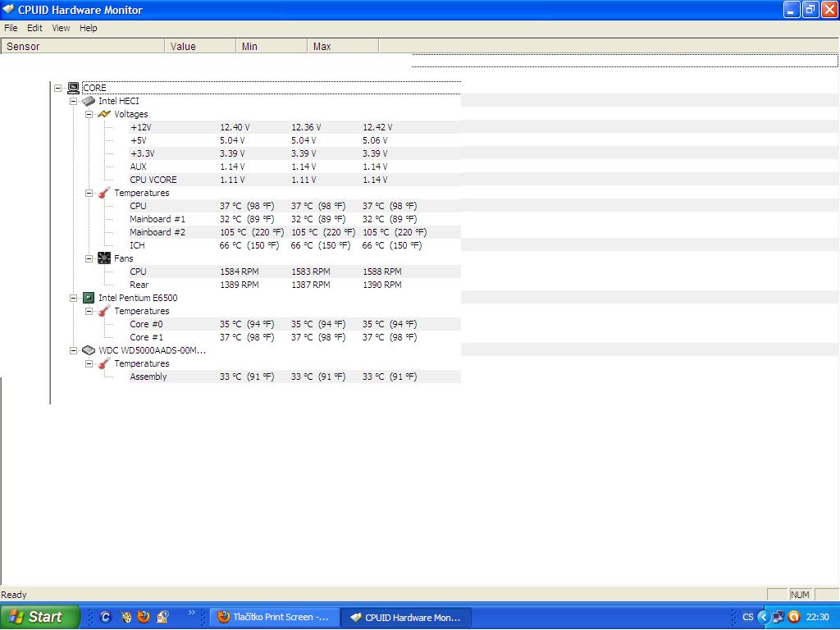Click the network monitors tray icon

tap(778, 617)
